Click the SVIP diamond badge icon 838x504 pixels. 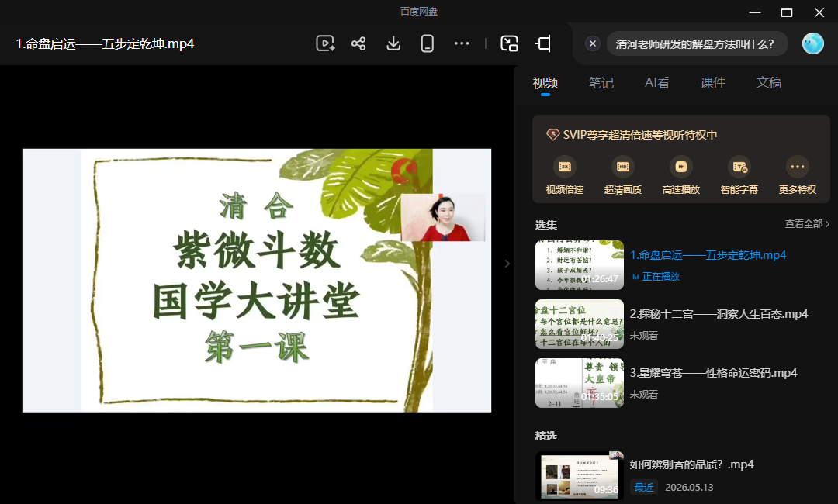click(552, 135)
